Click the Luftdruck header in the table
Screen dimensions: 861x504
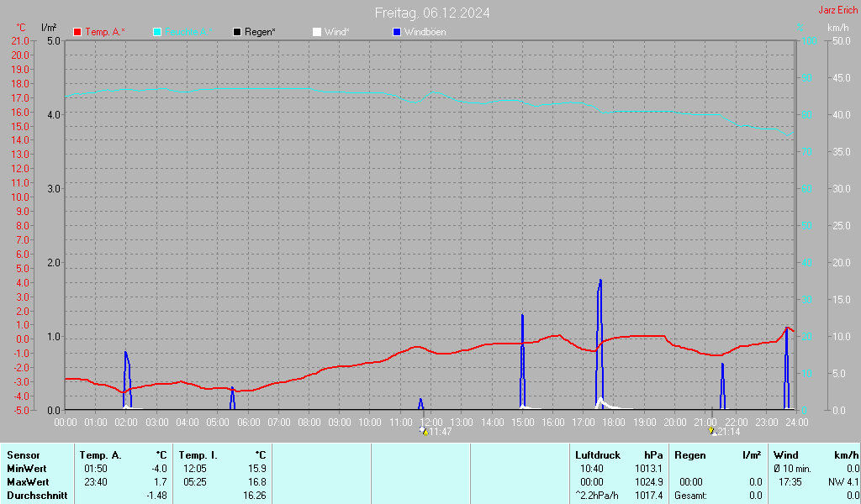coord(598,455)
